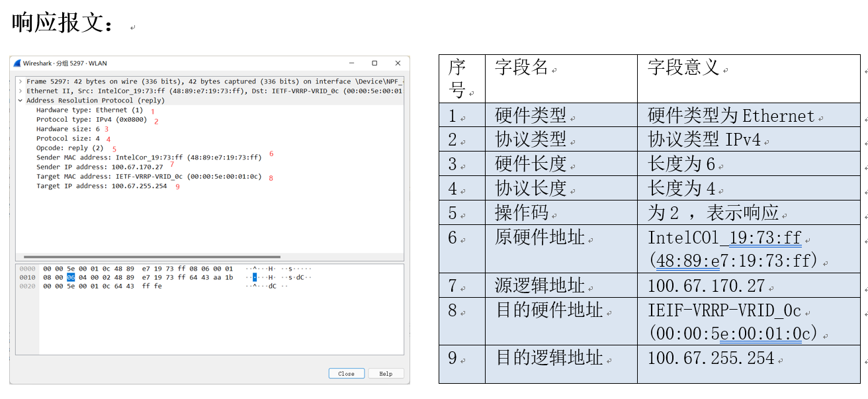
Task: Click the 源逻辑地址 field name cell
Action: (561, 285)
